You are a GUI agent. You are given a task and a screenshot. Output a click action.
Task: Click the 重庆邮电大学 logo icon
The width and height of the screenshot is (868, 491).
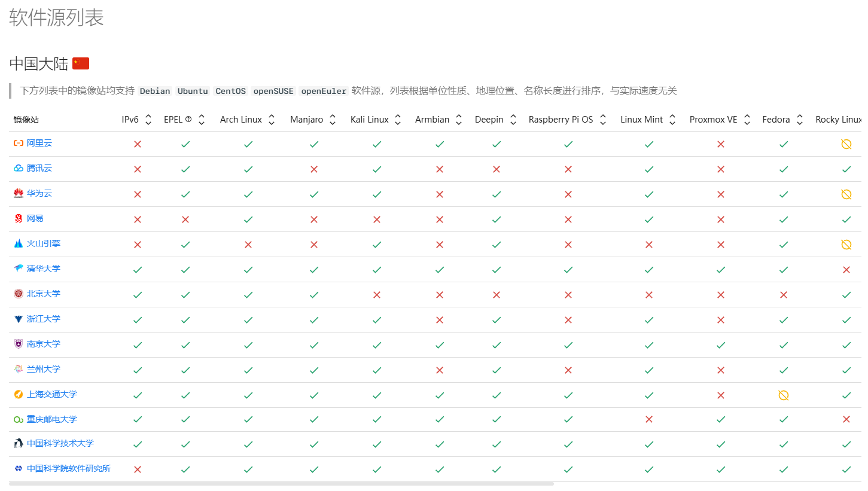19,420
